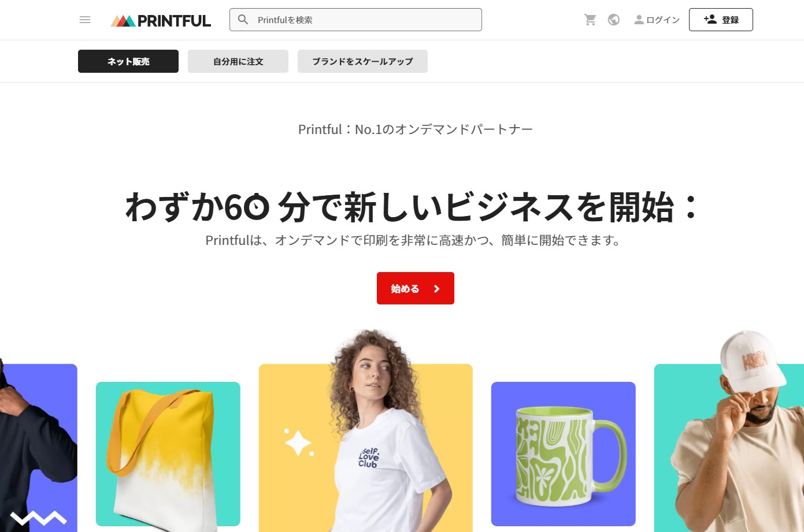Screen dimensions: 804x532
Task: Open the green patterned mug image
Action: coord(564,454)
